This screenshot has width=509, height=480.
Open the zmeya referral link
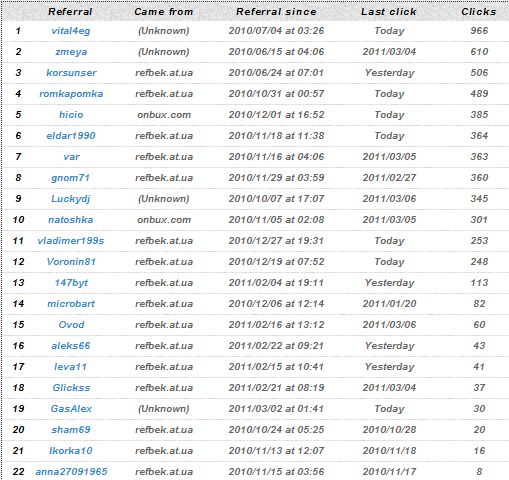(71, 52)
